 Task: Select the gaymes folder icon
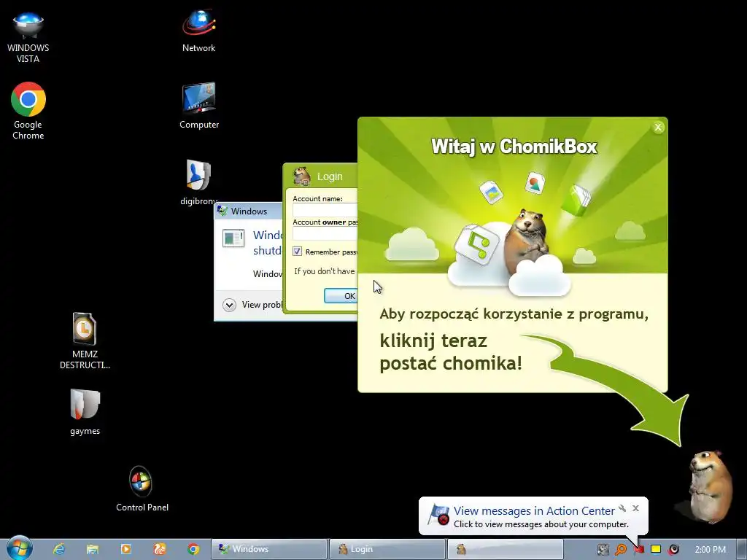[x=85, y=412]
